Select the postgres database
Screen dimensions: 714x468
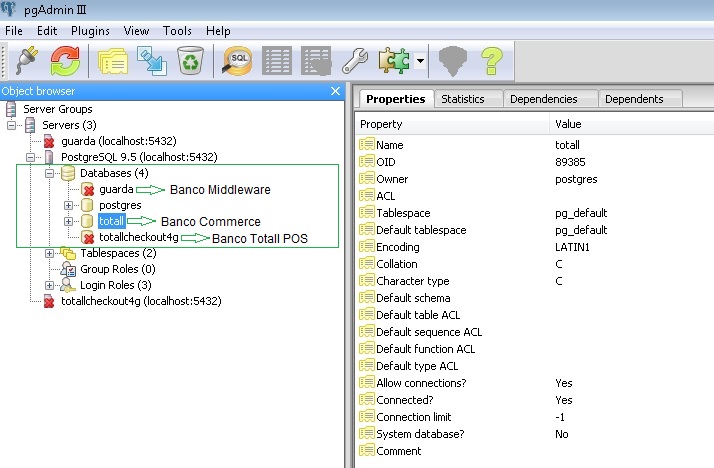click(120, 205)
